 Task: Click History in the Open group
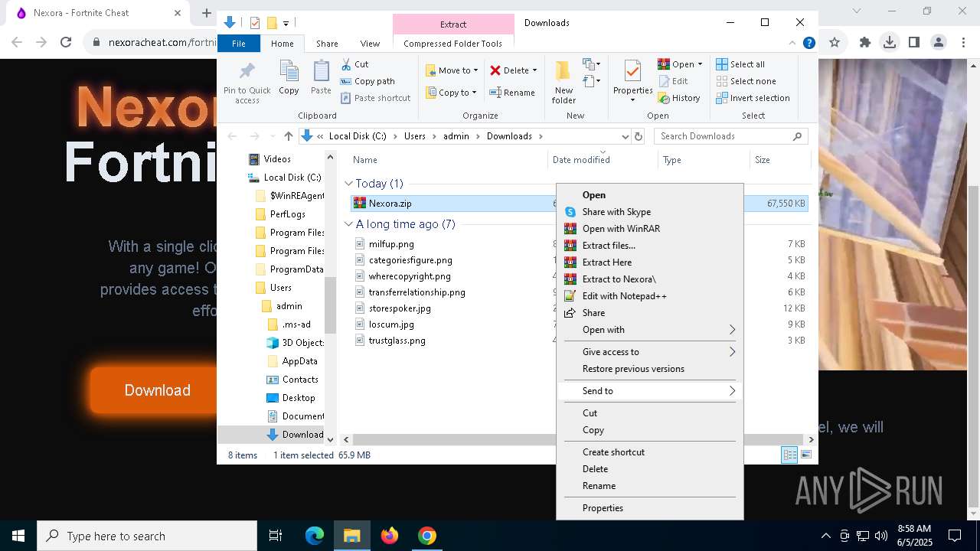(x=679, y=98)
